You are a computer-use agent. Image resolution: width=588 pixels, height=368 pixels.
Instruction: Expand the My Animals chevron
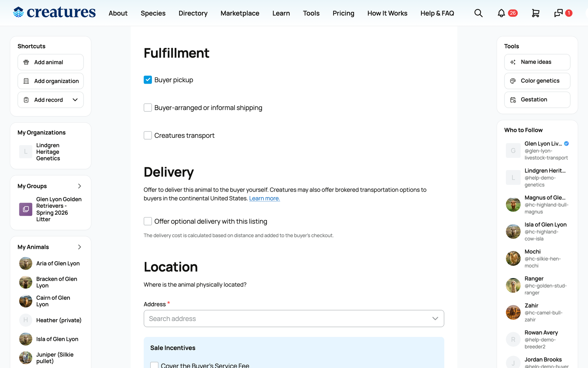click(x=80, y=247)
